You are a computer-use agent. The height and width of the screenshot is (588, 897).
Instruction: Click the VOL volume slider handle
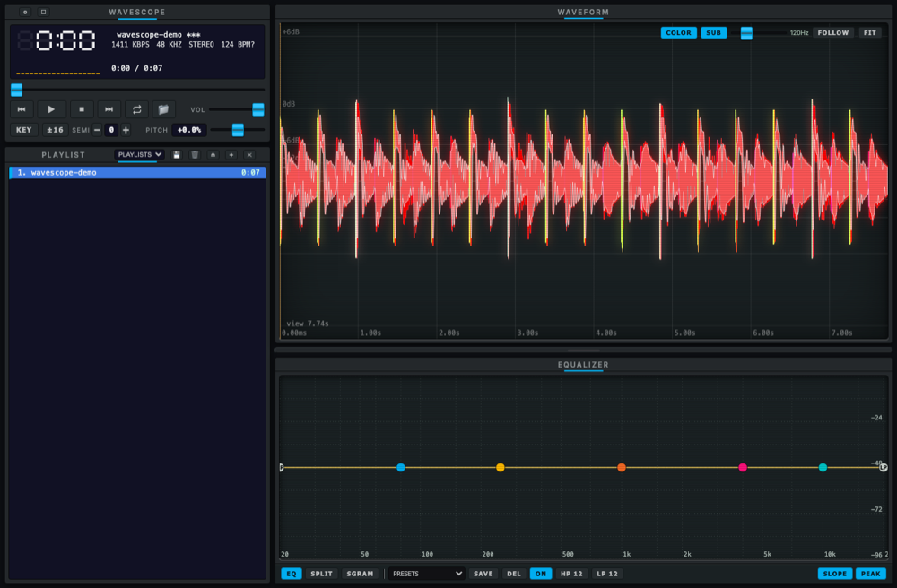click(258, 109)
